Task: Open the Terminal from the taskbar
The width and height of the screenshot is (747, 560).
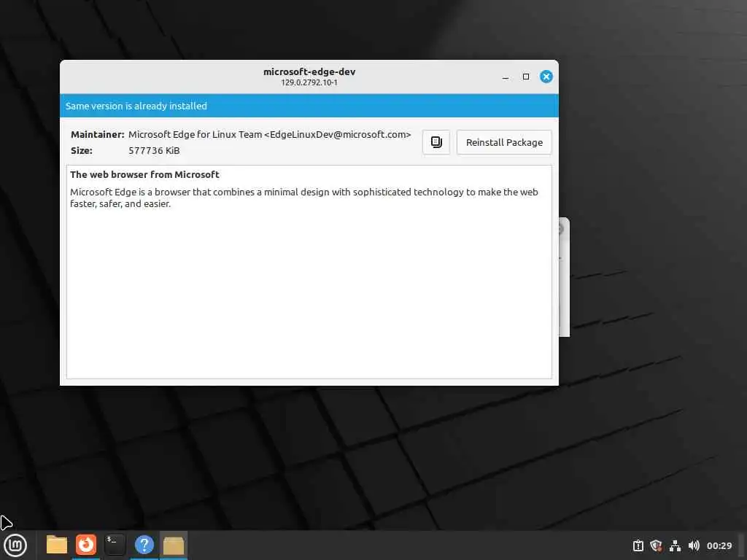Action: (x=115, y=545)
